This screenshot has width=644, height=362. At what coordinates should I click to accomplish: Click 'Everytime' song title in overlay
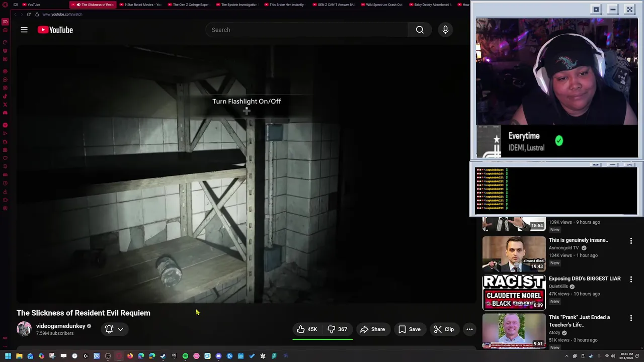tap(524, 136)
